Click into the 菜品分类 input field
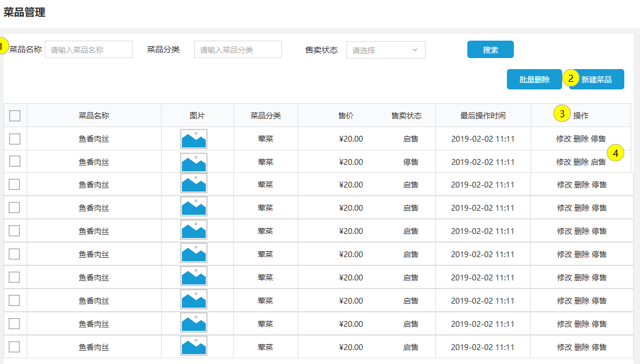Viewport: 640px width, 364px height. tap(238, 50)
